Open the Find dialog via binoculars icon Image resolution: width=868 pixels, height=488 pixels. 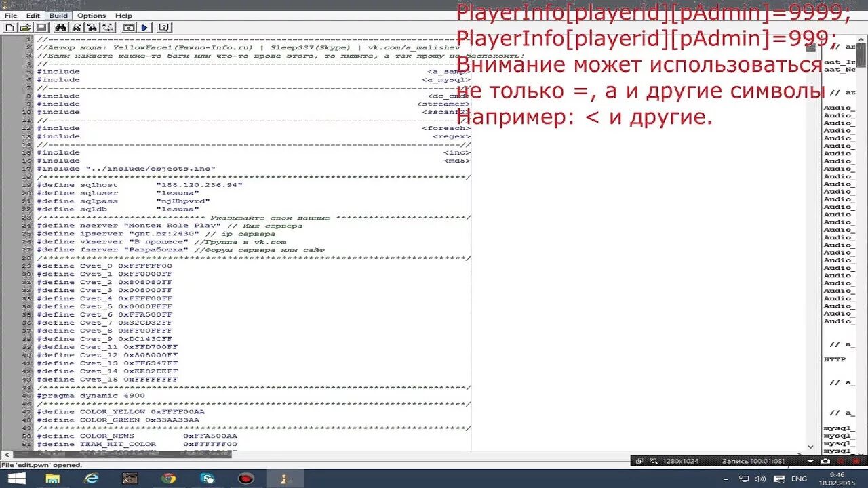[x=60, y=27]
